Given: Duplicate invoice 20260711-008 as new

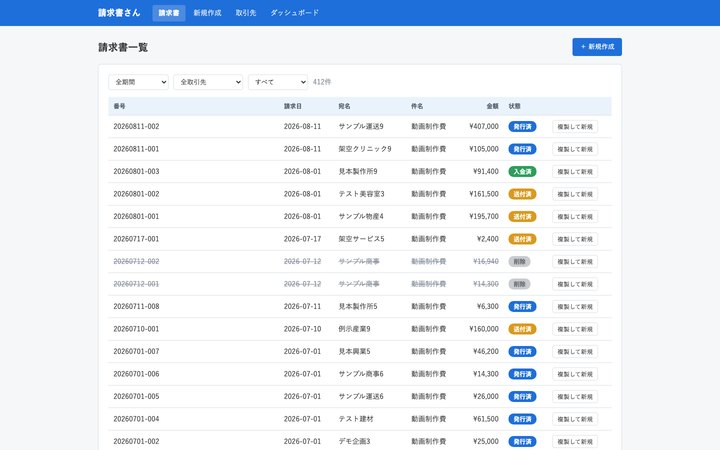Looking at the screenshot, I should click(x=575, y=307).
